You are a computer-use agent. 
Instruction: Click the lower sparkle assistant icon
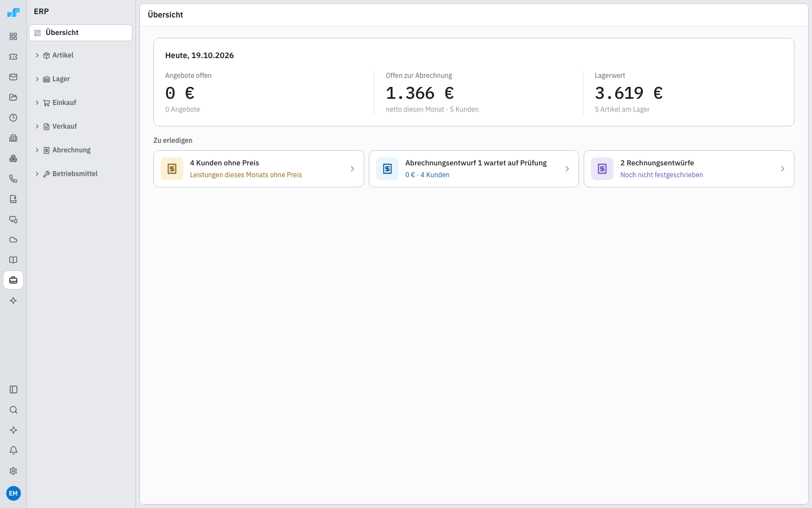point(14,430)
